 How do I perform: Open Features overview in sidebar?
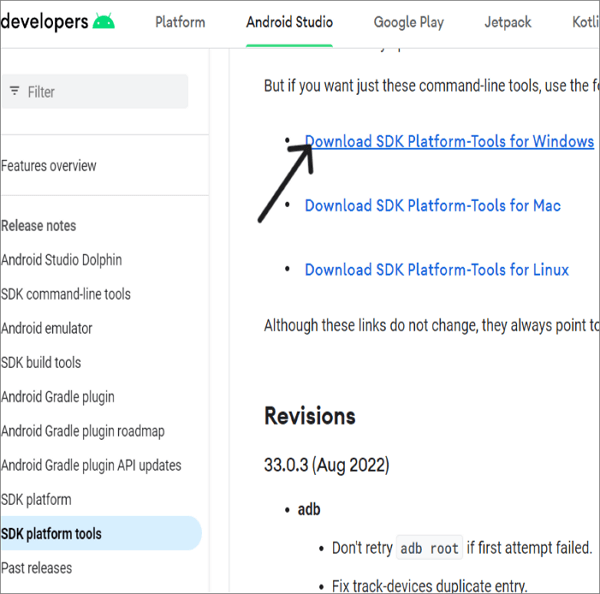[x=49, y=166]
